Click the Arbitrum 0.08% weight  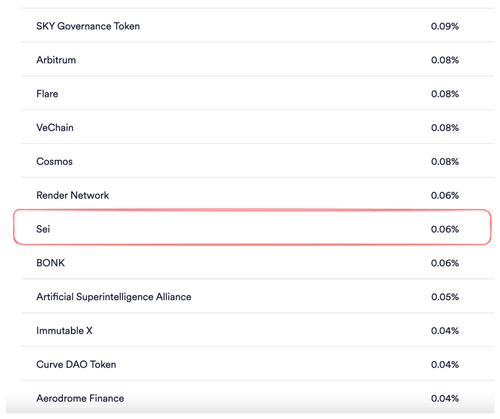[445, 60]
